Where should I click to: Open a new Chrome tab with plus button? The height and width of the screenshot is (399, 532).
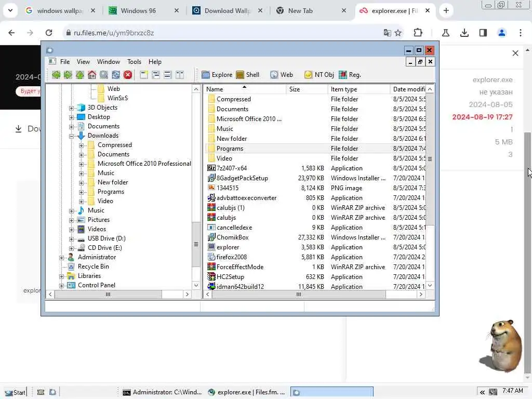pyautogui.click(x=446, y=10)
